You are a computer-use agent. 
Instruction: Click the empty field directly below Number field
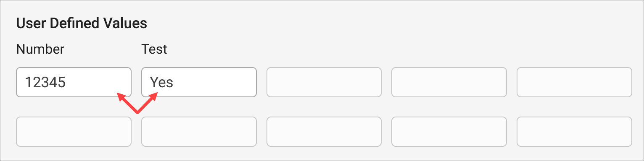click(74, 132)
